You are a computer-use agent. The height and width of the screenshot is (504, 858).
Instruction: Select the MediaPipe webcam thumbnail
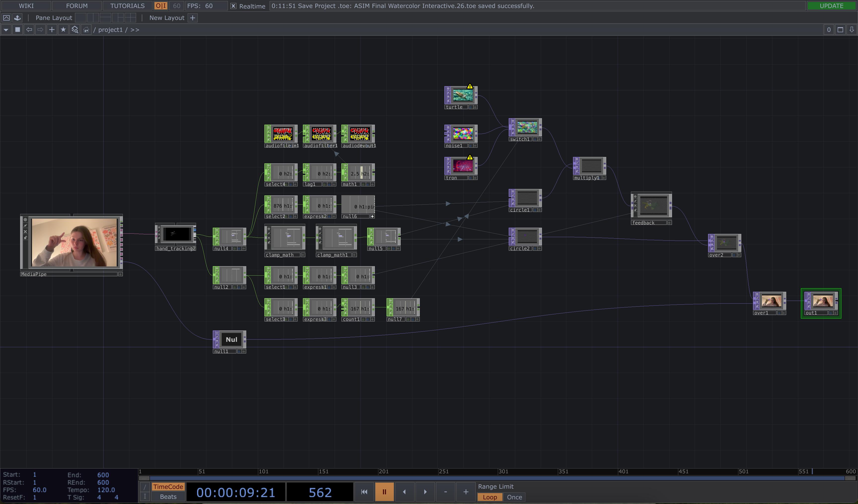74,243
